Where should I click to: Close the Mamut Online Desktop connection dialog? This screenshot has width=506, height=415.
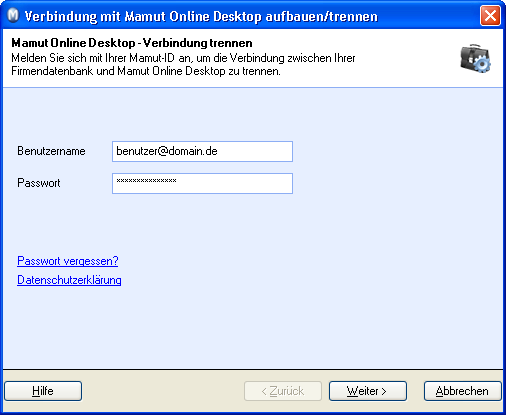(x=490, y=15)
